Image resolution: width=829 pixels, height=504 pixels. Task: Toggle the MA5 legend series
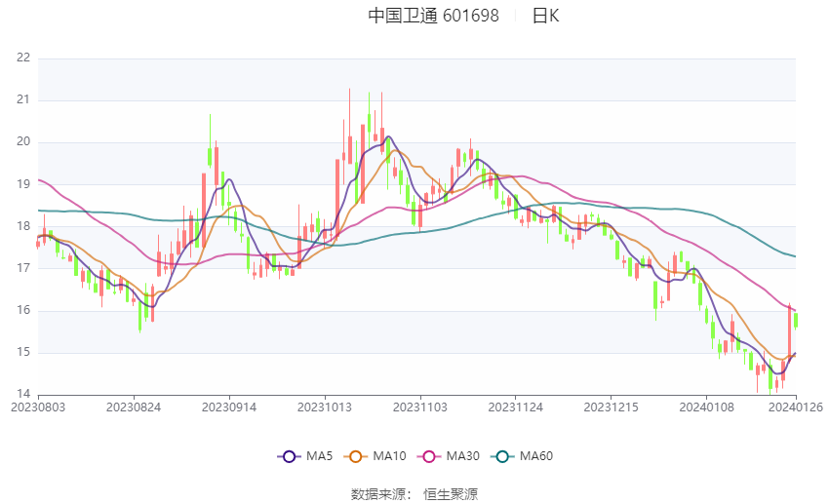pyautogui.click(x=305, y=456)
